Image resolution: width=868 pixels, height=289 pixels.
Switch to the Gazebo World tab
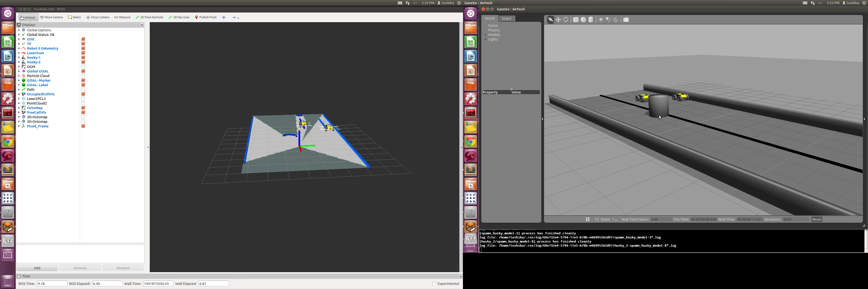490,19
